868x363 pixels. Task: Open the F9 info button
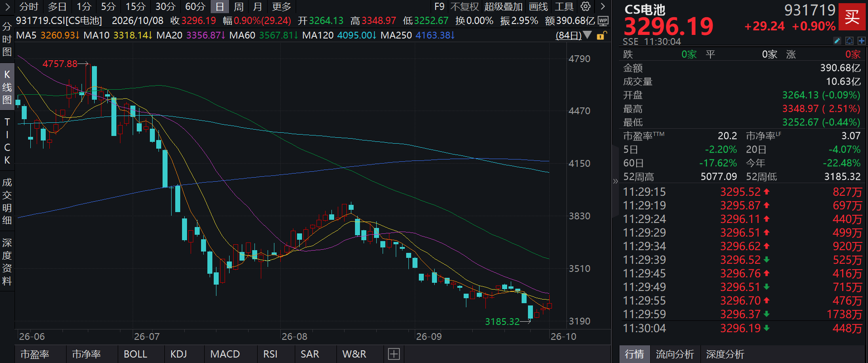tap(439, 6)
